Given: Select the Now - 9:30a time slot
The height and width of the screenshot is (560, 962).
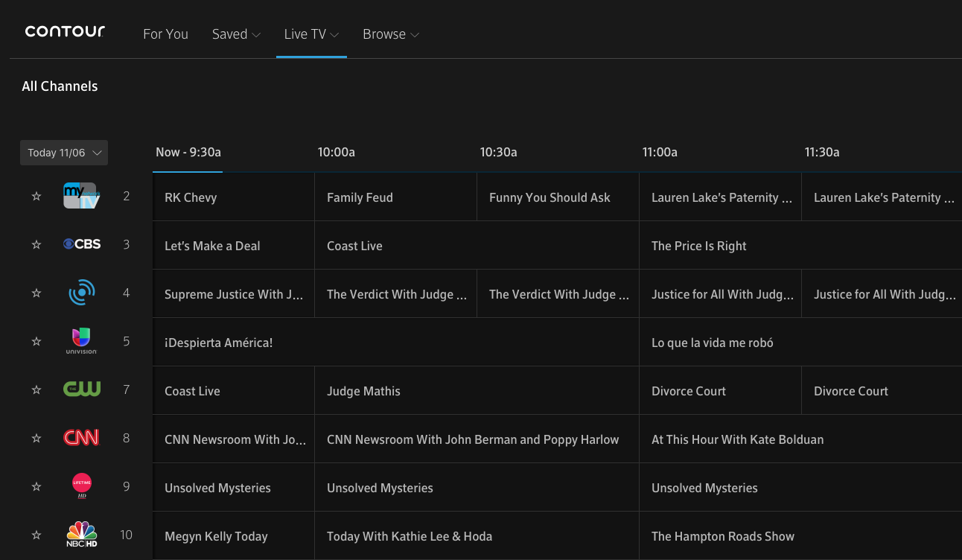Looking at the screenshot, I should pos(188,152).
